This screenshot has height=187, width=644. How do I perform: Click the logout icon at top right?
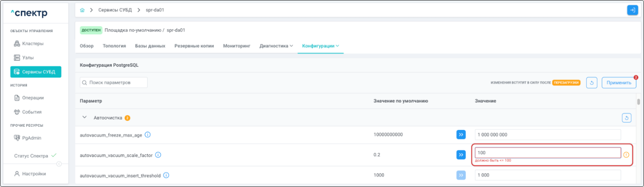(x=632, y=10)
